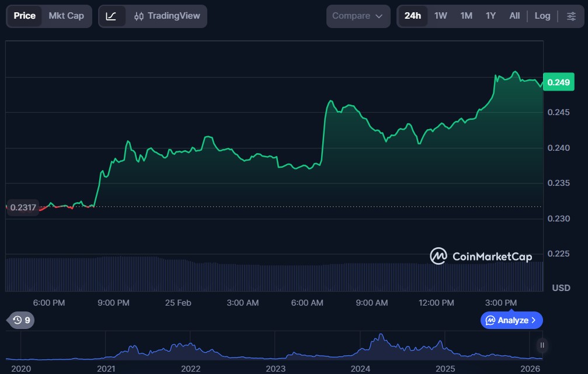Click the 0.2317 opening price label

pyautogui.click(x=23, y=207)
